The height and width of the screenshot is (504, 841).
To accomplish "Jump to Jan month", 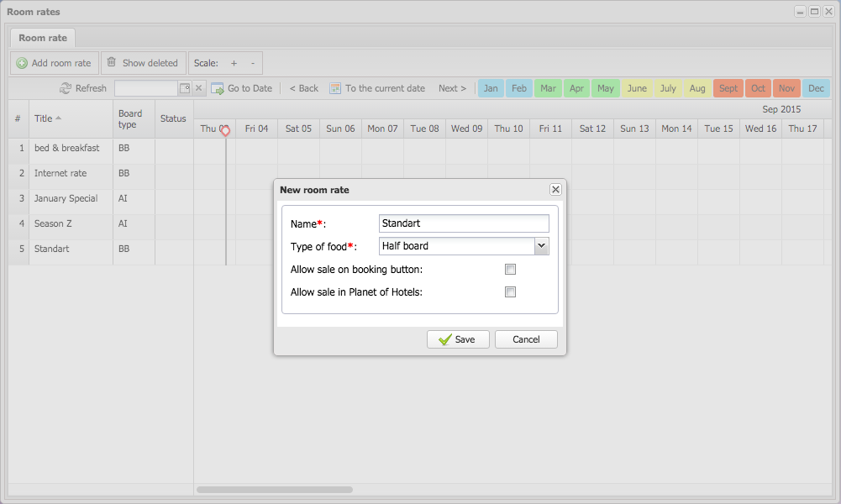I will 491,88.
